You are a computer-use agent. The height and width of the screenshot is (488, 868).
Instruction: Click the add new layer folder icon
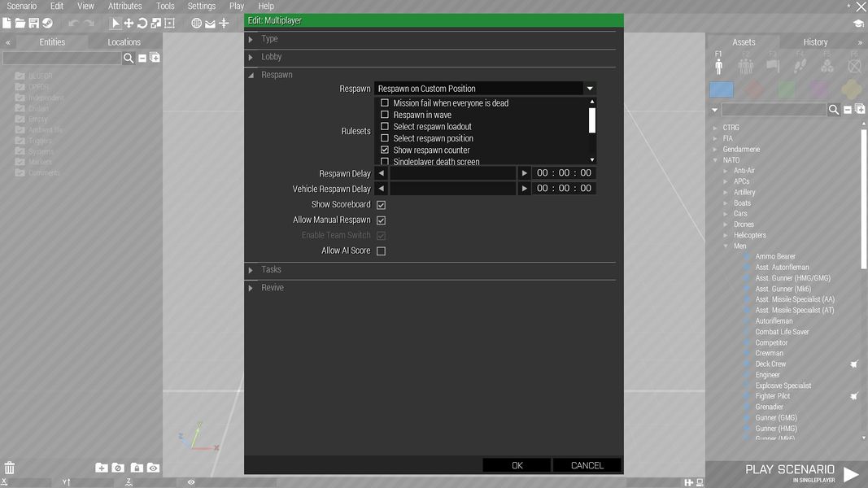pyautogui.click(x=101, y=468)
